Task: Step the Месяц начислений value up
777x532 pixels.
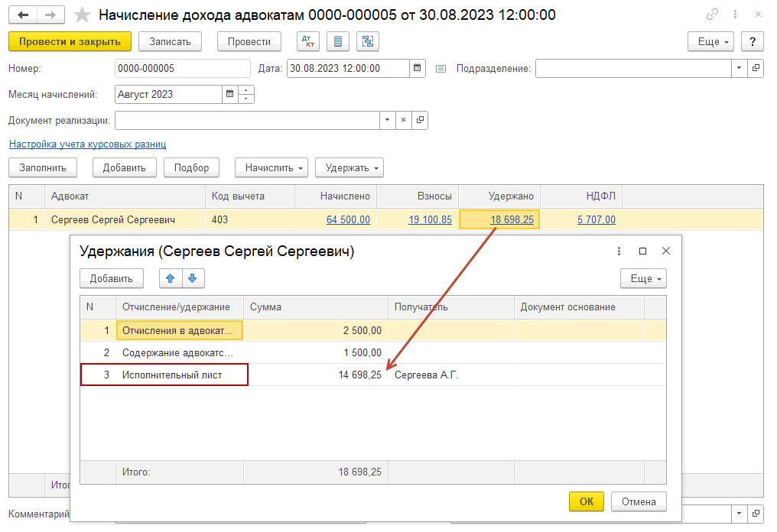Action: (x=246, y=90)
